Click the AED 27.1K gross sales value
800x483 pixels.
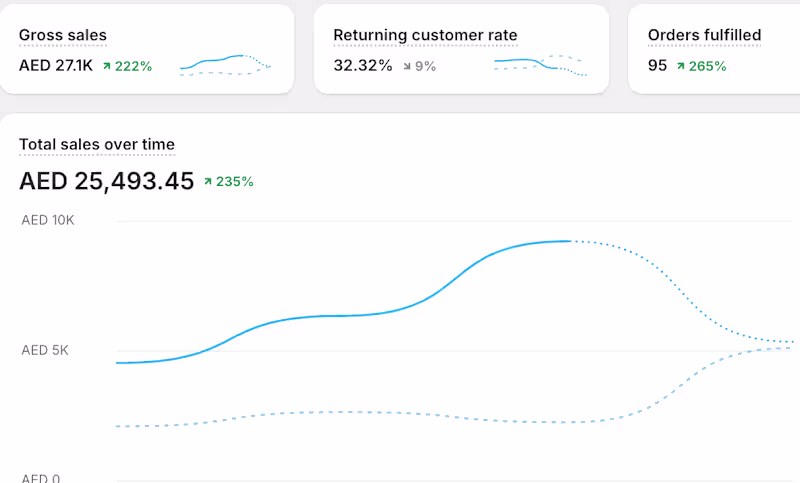click(56, 66)
